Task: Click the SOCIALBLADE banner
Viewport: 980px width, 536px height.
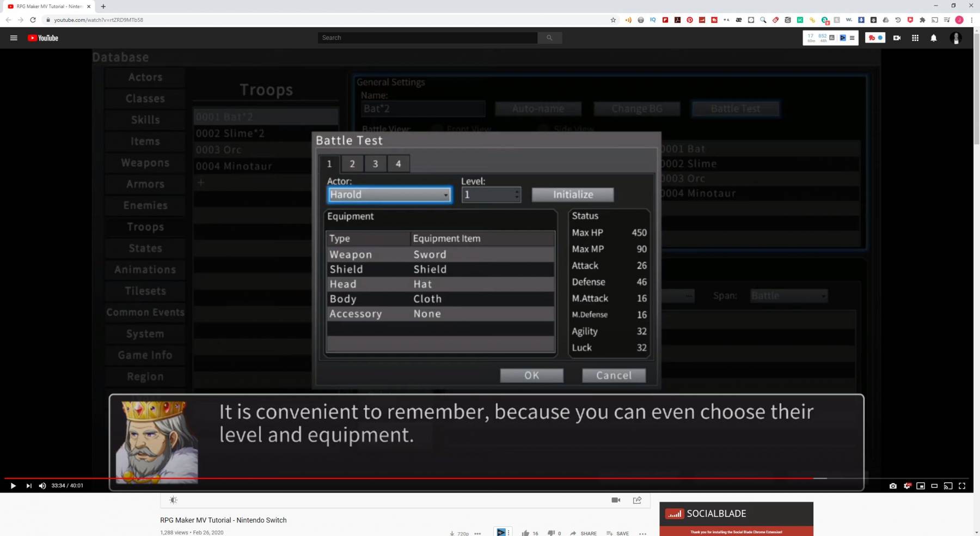Action: (736, 514)
